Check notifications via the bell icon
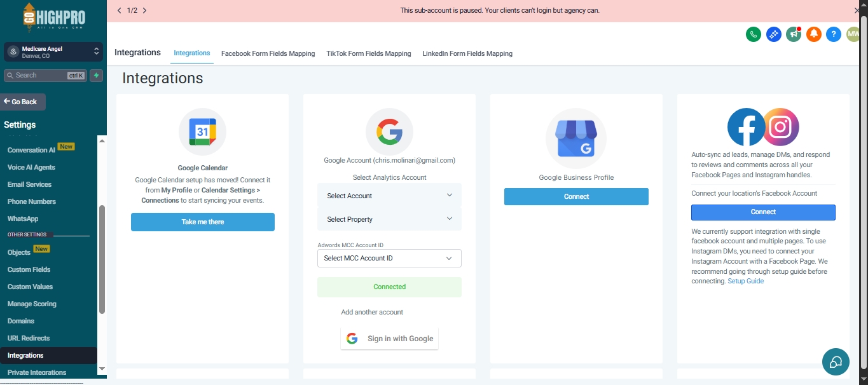868x385 pixels. pyautogui.click(x=814, y=34)
